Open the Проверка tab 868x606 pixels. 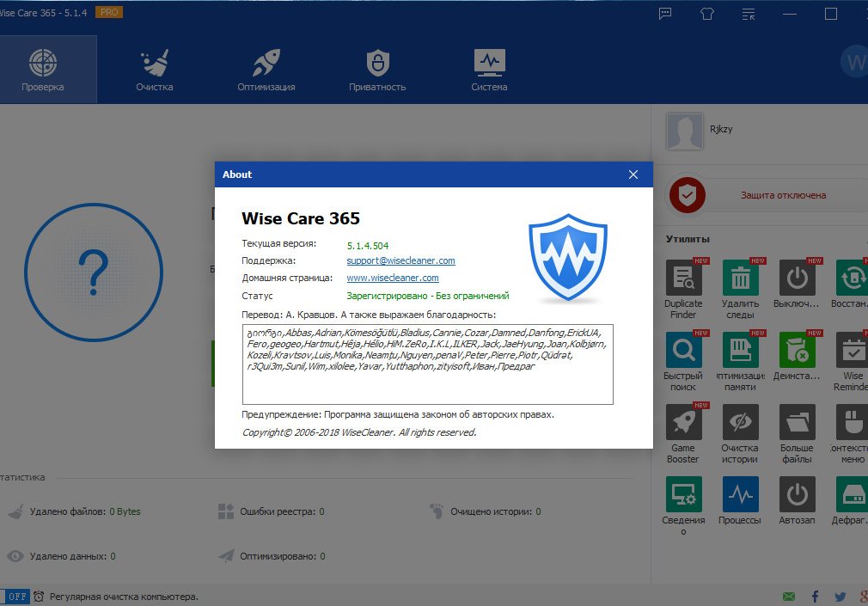point(43,70)
